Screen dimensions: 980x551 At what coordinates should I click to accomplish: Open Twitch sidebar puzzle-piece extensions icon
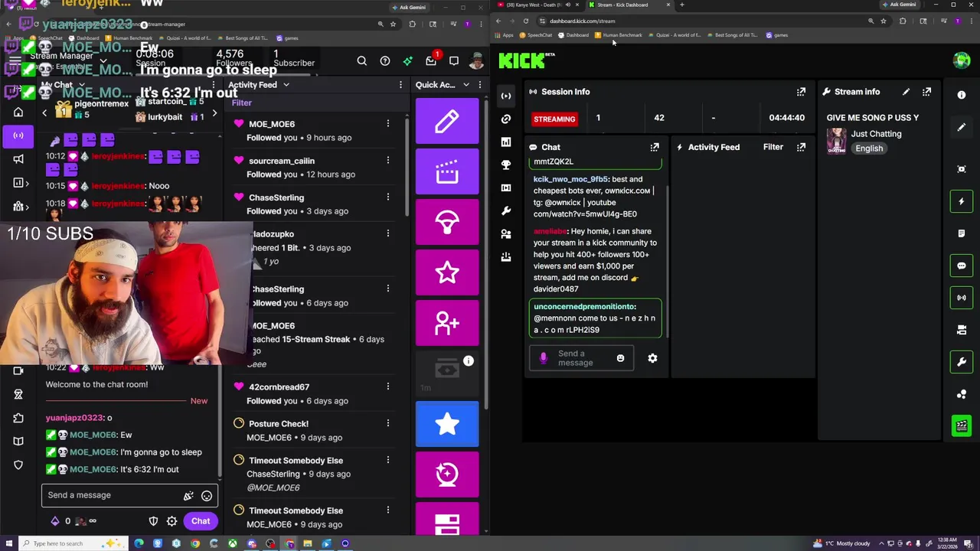[x=18, y=418]
